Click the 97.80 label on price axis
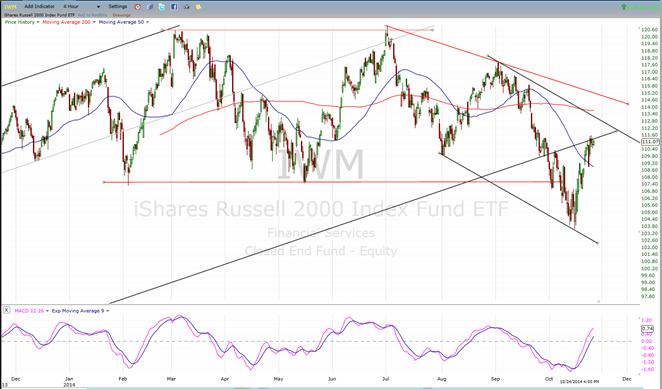 tap(649, 297)
